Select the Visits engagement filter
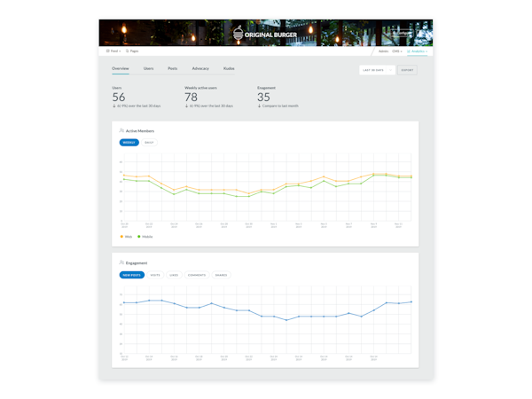 click(x=155, y=275)
